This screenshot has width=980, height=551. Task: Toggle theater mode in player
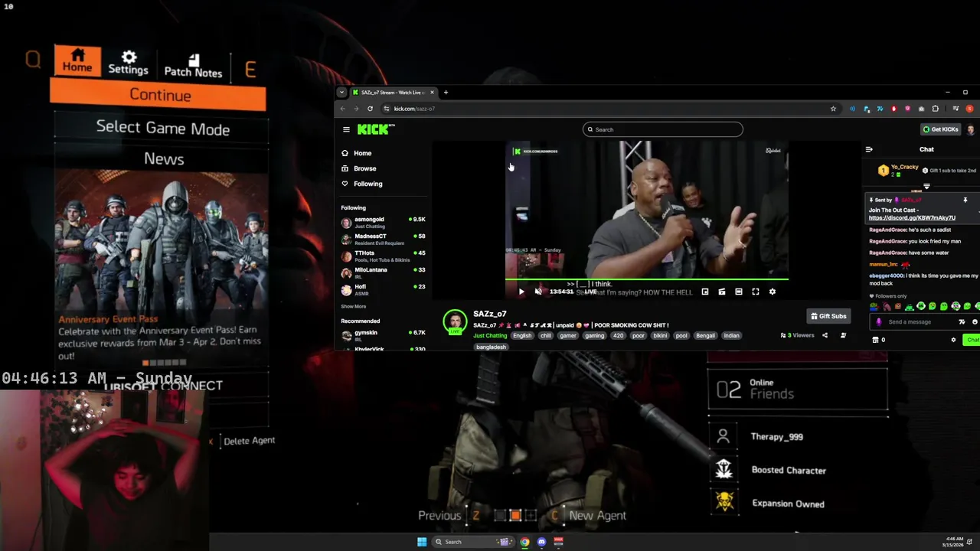tap(739, 292)
